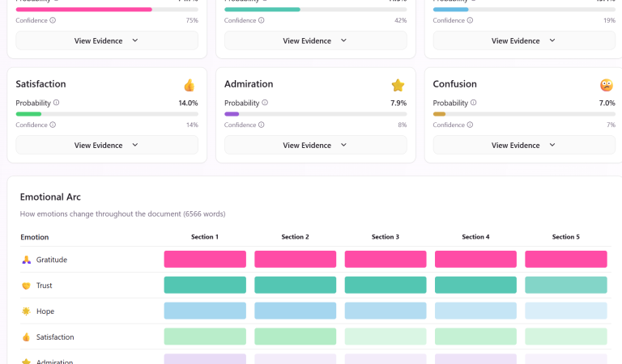This screenshot has height=364, width=622.
Task: Click the Admiration card title
Action: click(249, 84)
